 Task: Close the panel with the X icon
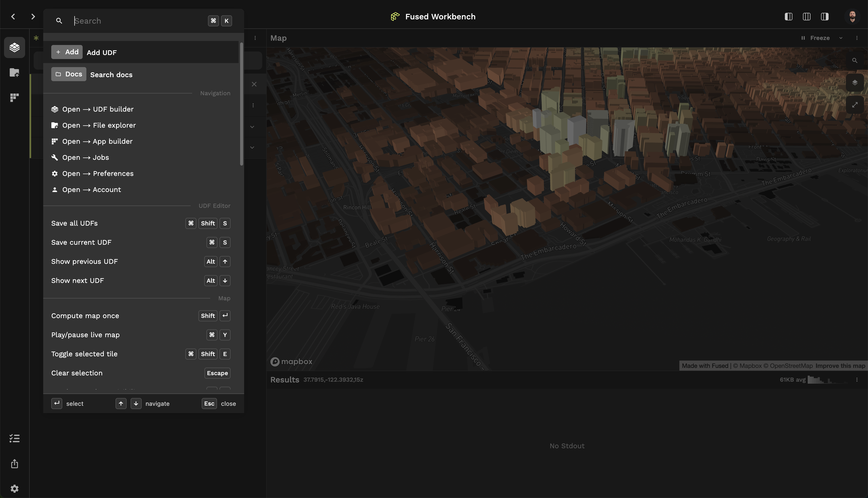[x=254, y=84]
